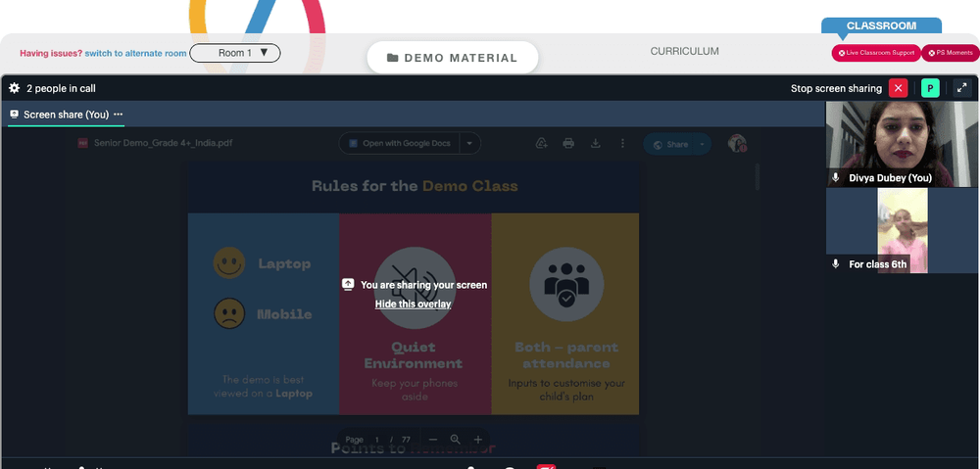Viewport: 980px width, 469px height.
Task: Click PDF zoom in plus button
Action: 478,440
